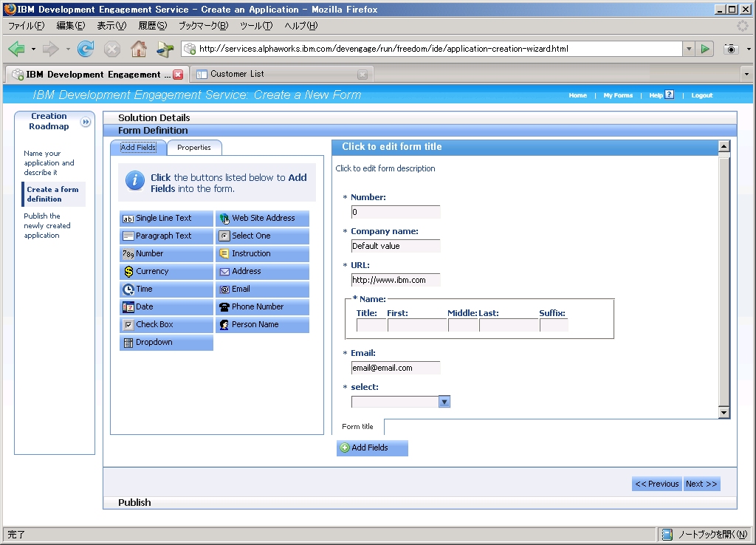This screenshot has height=545, width=756.
Task: Open the Help question mark icon
Action: click(x=669, y=95)
